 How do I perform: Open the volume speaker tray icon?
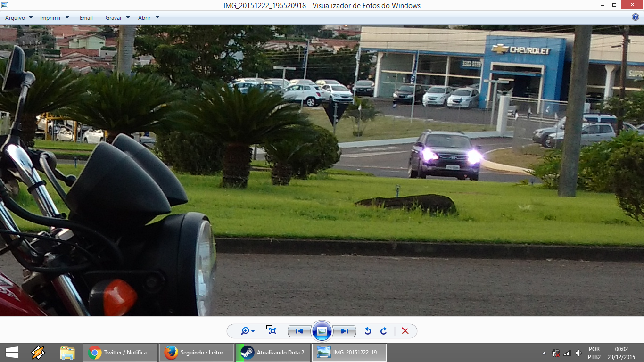click(578, 353)
